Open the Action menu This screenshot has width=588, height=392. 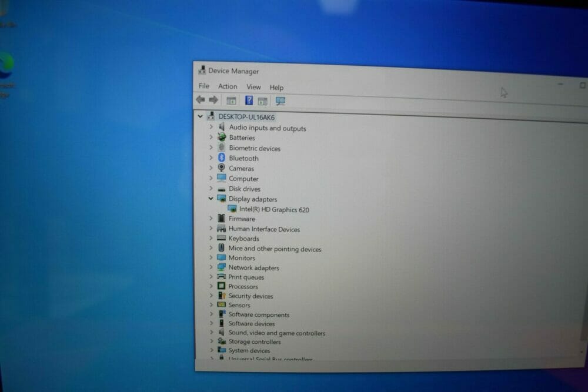click(228, 86)
